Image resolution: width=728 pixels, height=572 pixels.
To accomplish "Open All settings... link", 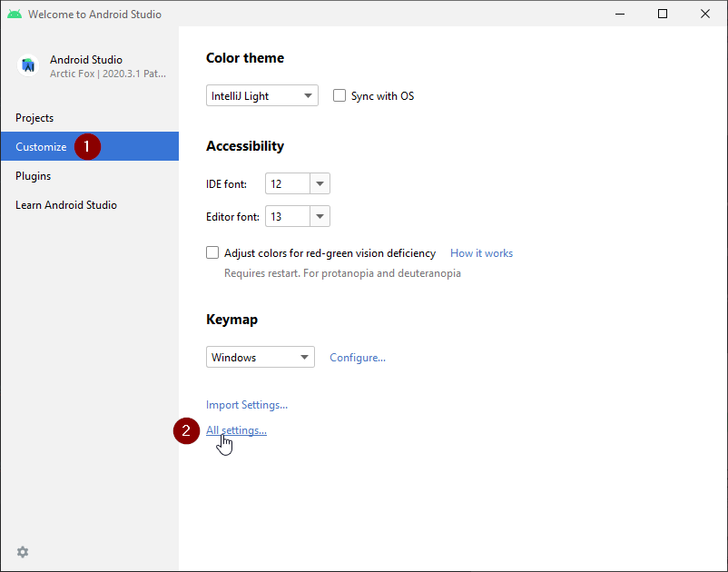I will pyautogui.click(x=236, y=430).
